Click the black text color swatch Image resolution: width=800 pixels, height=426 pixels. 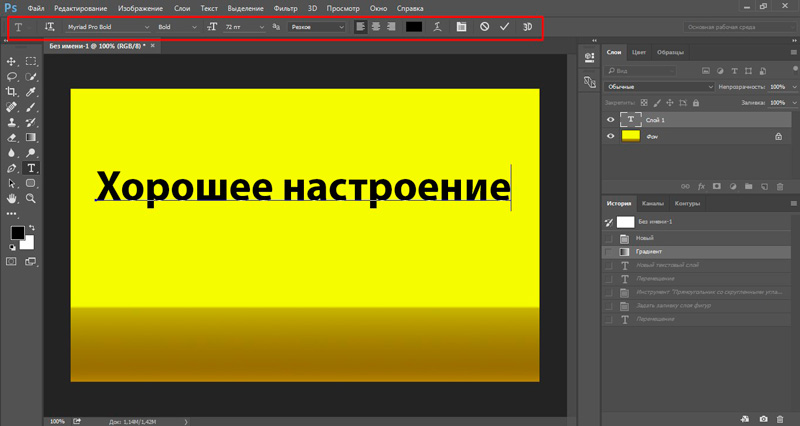pos(414,27)
